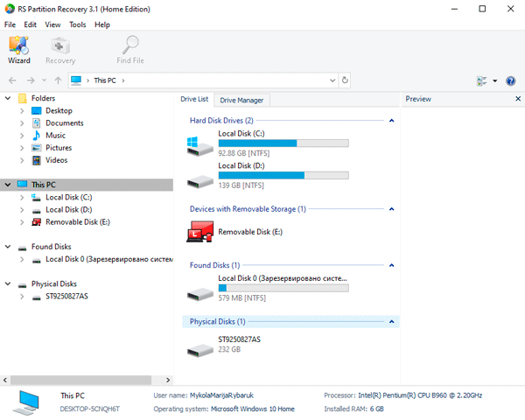This screenshot has width=525, height=420.
Task: Click the Documents icon in tree
Action: click(x=36, y=122)
